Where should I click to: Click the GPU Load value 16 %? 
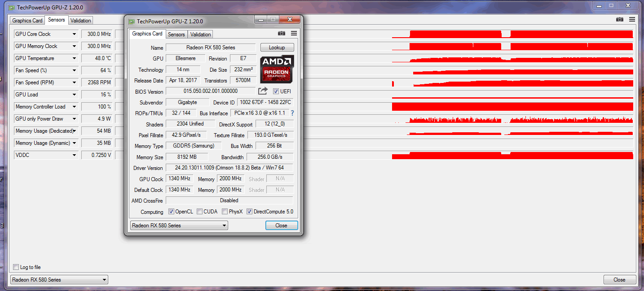97,95
